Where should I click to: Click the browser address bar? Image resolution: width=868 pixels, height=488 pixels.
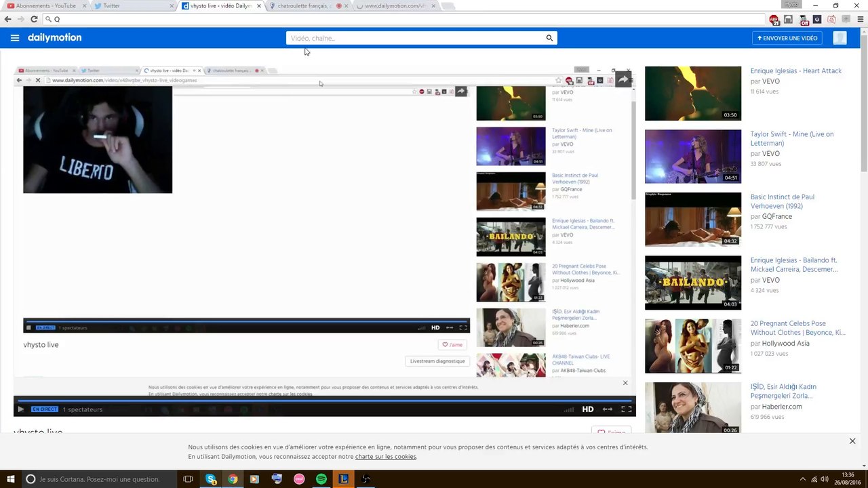(x=406, y=19)
